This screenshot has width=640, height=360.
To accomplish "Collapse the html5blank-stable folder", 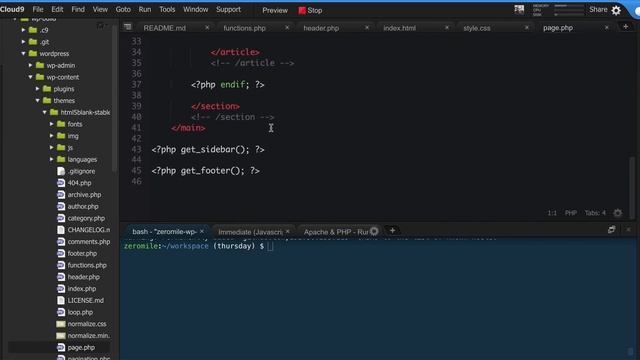I will coord(44,112).
